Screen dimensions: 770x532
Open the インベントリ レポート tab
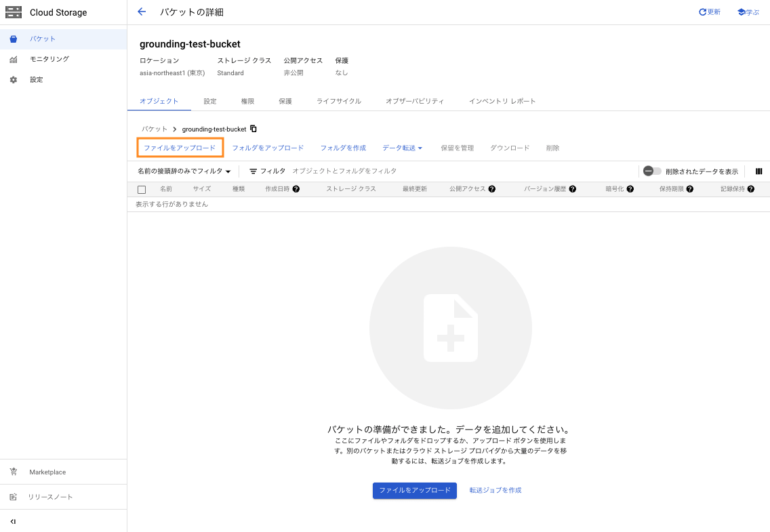(x=502, y=101)
